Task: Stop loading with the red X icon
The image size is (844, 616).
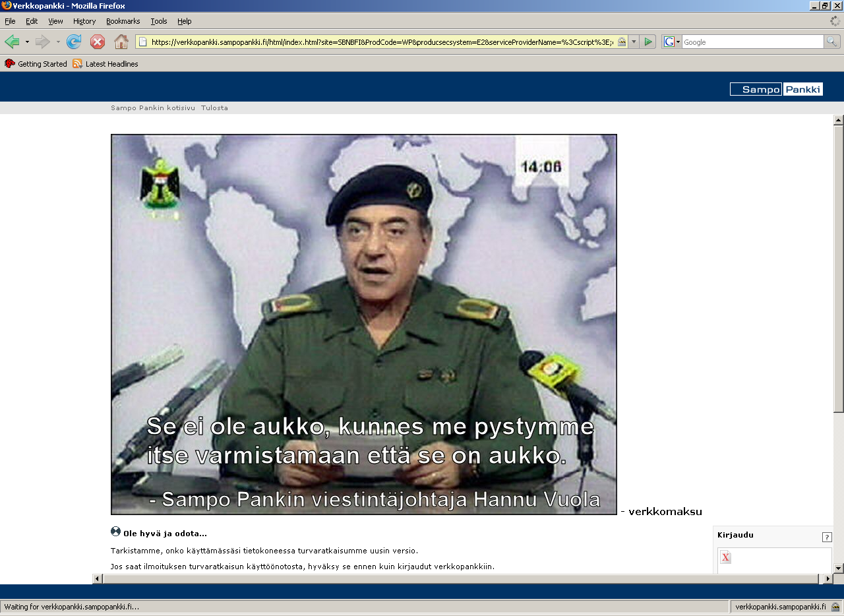Action: tap(98, 42)
